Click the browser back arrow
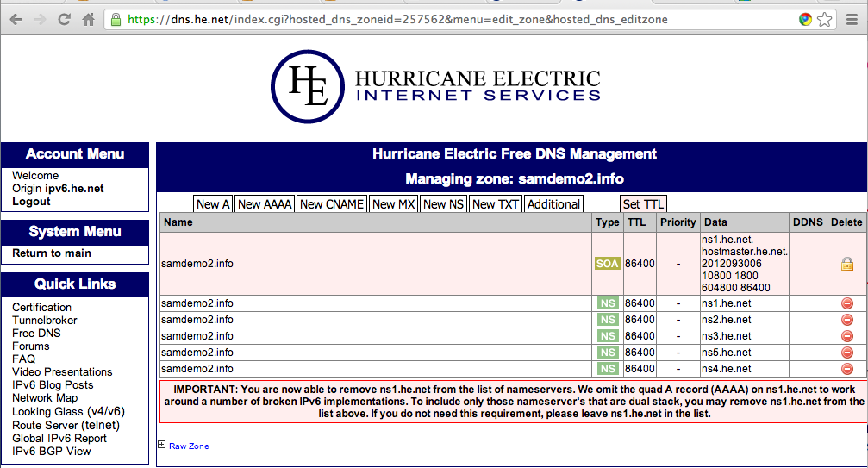This screenshot has width=868, height=468. pyautogui.click(x=16, y=20)
